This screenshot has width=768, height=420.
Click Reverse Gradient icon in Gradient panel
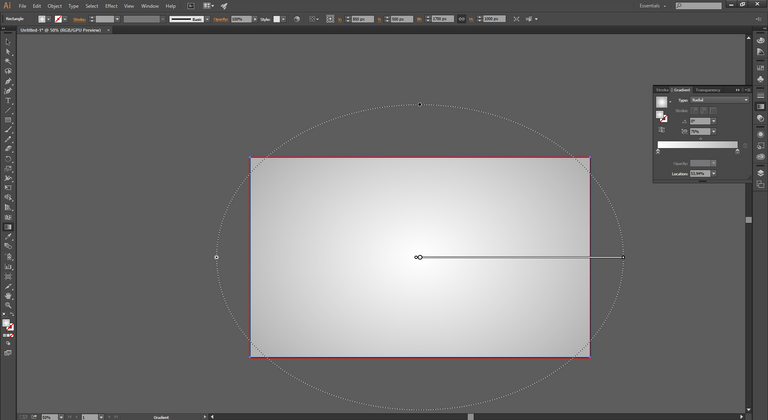click(662, 130)
